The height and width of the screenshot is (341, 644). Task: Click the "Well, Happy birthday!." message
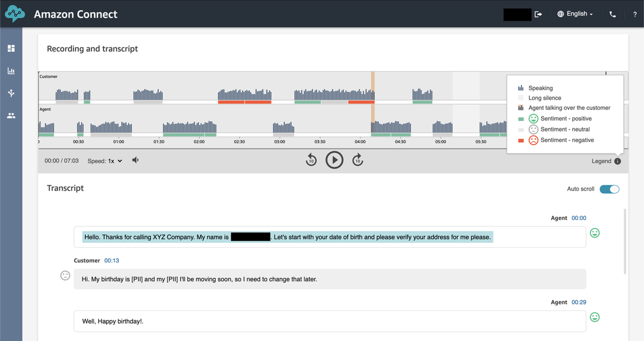pyautogui.click(x=330, y=321)
